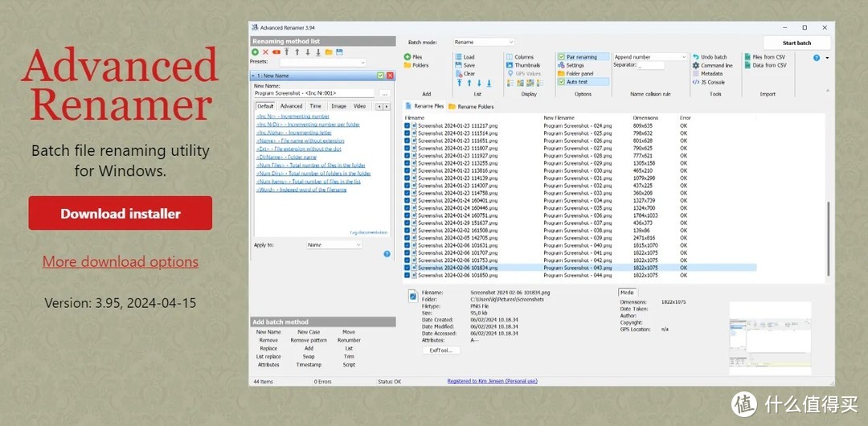
Task: Save the current file list
Action: (x=465, y=65)
